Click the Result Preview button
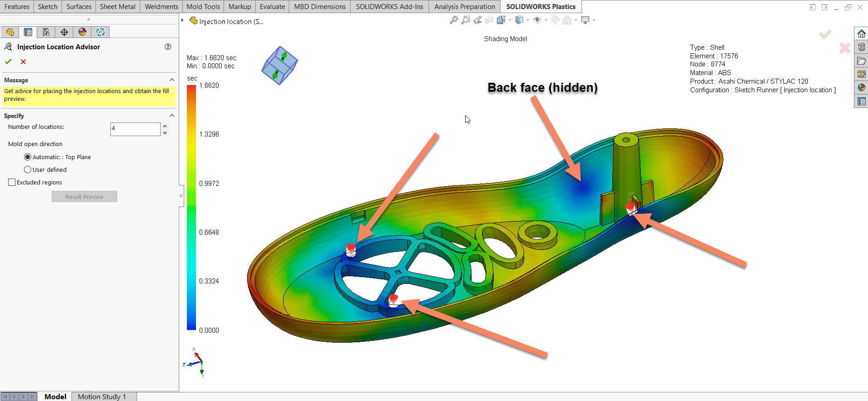This screenshot has height=401, width=868. click(x=84, y=197)
